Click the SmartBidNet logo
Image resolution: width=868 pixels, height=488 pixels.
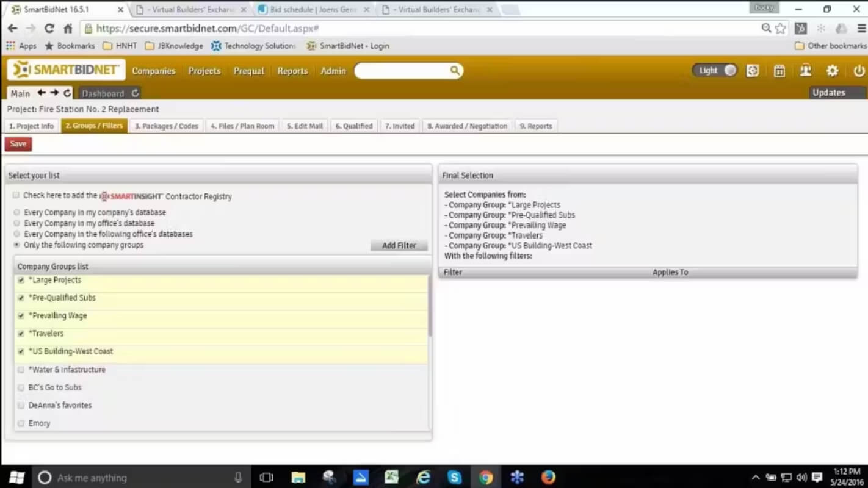click(x=66, y=70)
